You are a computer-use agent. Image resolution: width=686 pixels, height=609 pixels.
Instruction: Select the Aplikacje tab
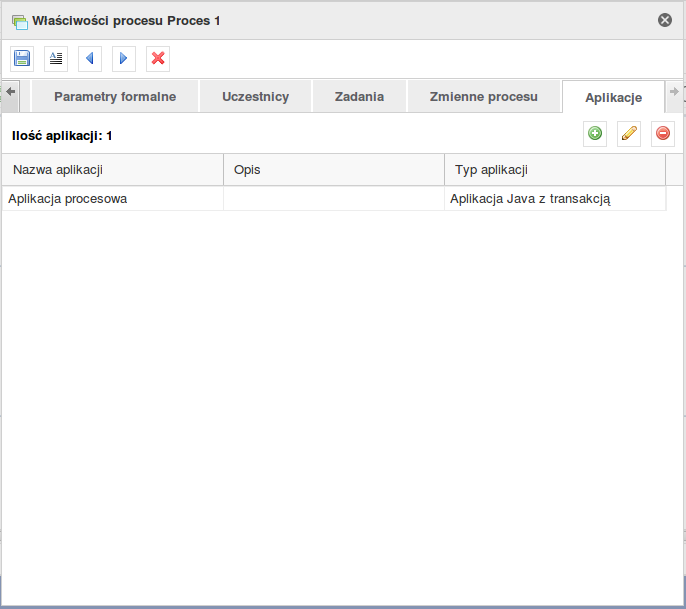coord(613,98)
